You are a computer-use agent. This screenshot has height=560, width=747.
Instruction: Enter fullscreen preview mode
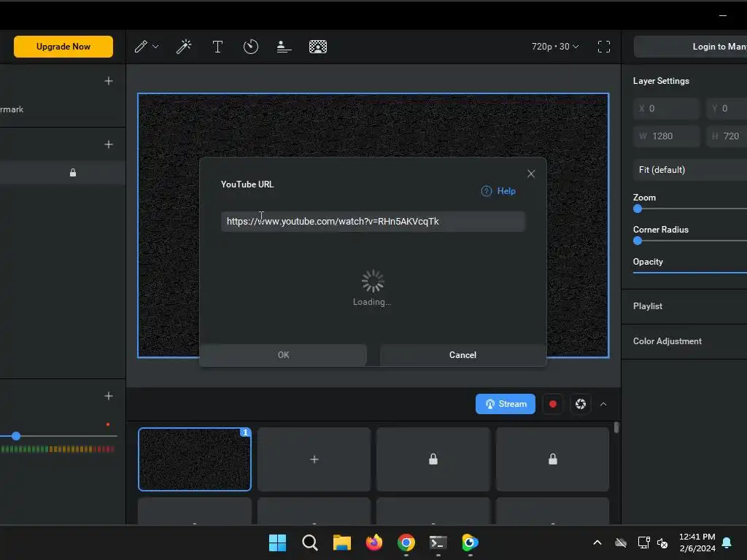[603, 47]
